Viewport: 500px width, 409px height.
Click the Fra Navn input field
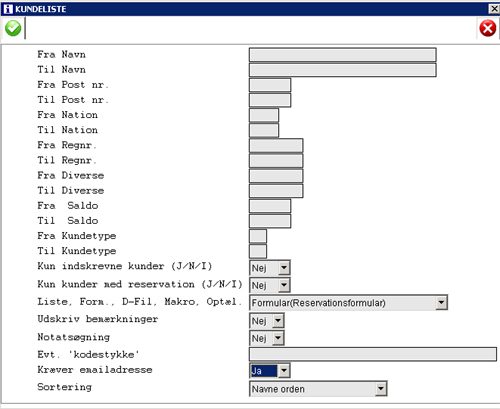click(x=343, y=55)
